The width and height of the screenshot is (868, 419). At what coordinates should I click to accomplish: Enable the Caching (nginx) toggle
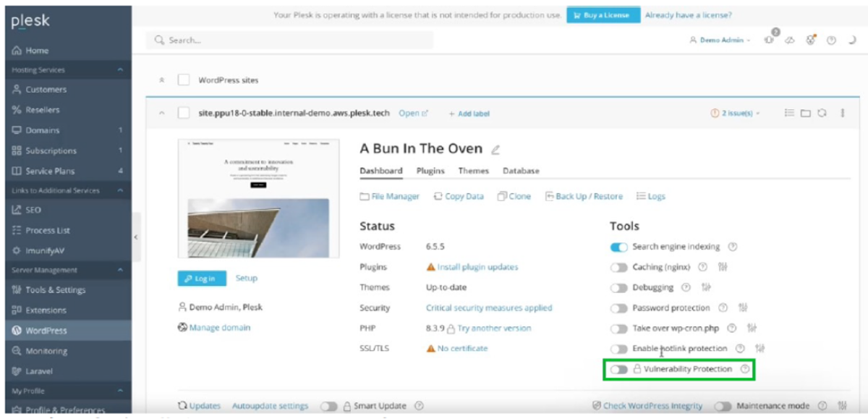click(619, 267)
